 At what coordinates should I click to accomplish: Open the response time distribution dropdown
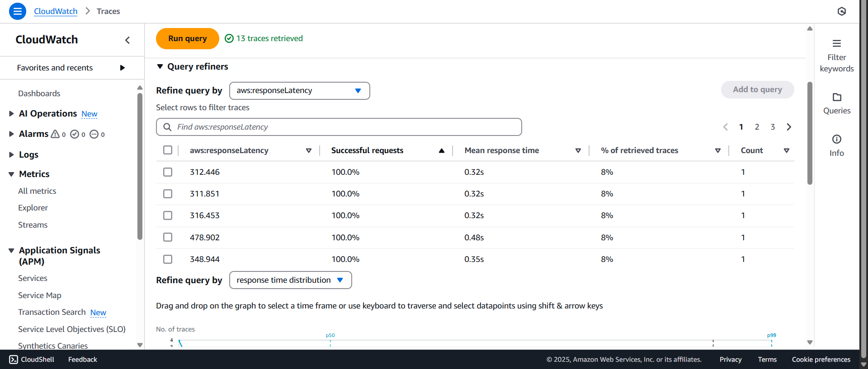pyautogui.click(x=290, y=280)
